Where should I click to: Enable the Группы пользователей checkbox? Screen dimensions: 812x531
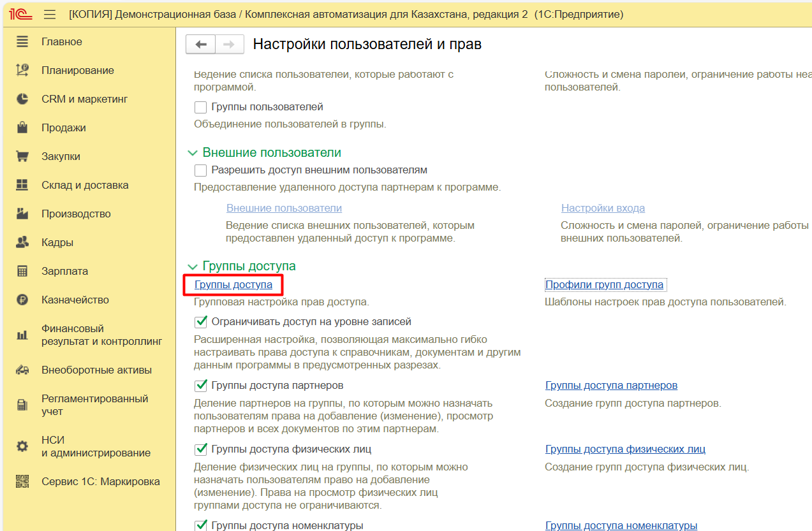point(201,107)
